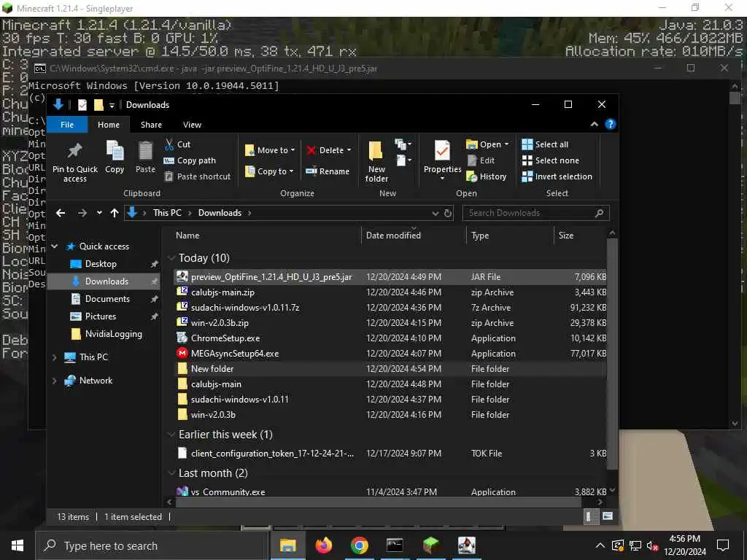747x560 pixels.
Task: Click Search Downloads field
Action: coord(535,213)
